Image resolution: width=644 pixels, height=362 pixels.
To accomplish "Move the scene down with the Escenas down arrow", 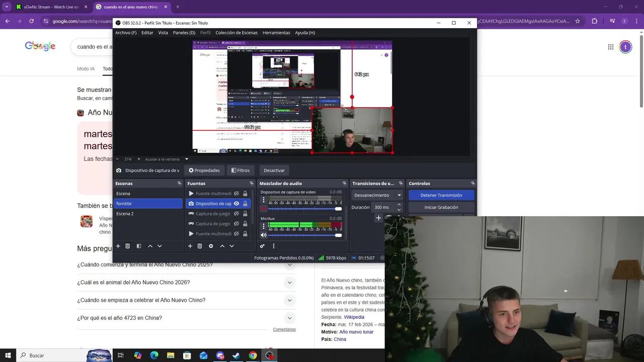I will pos(159,246).
